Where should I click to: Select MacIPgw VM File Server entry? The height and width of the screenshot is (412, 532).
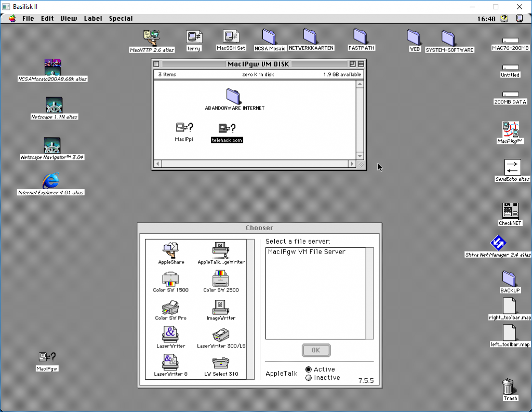(x=307, y=252)
